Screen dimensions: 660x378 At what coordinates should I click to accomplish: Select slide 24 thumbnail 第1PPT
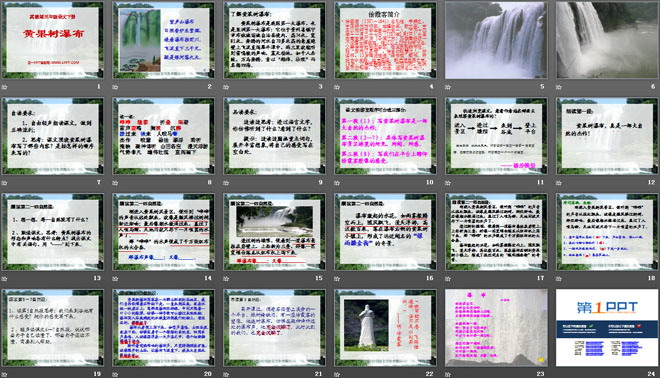click(x=607, y=327)
